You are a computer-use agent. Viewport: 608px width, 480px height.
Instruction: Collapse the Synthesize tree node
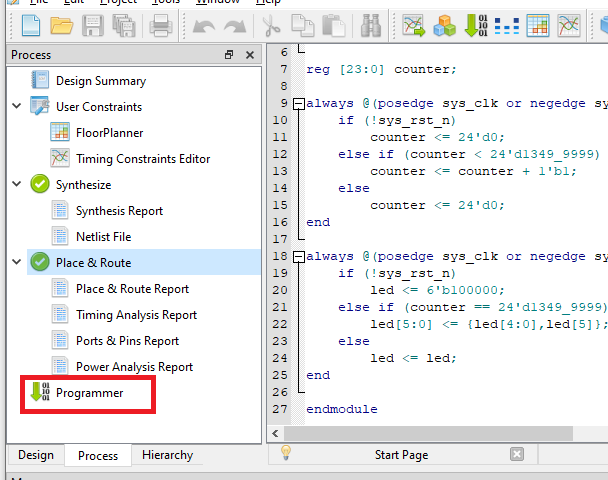tap(16, 184)
